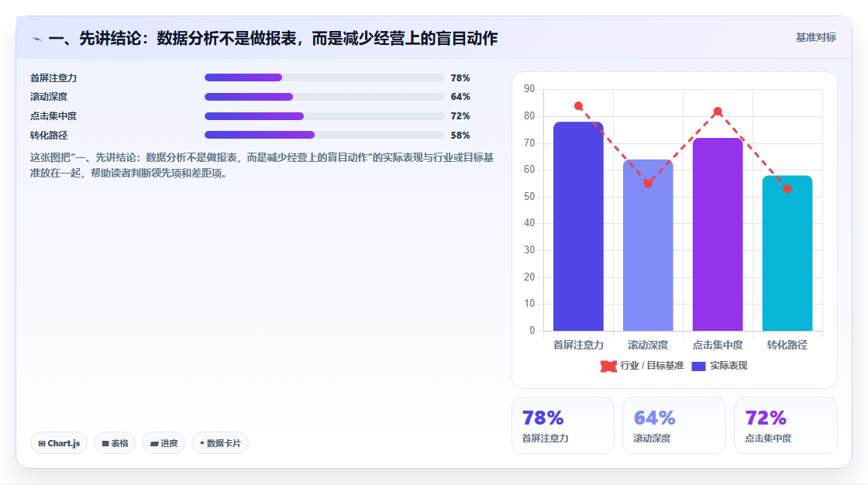Click the Chart.js tag

tap(59, 443)
